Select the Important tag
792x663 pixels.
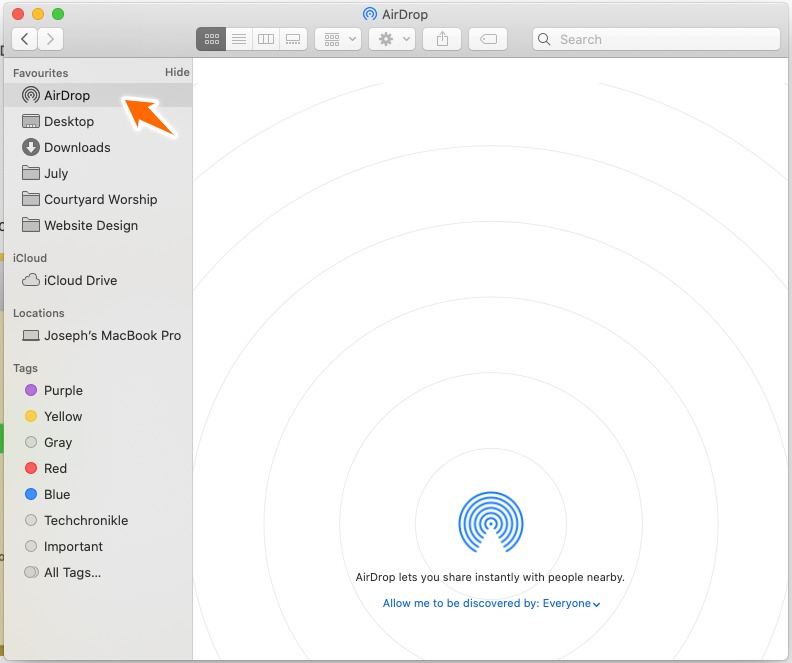click(98, 546)
